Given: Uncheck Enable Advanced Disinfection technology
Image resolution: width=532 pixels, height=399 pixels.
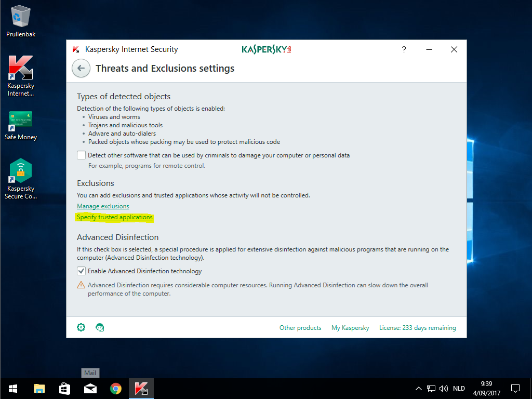Looking at the screenshot, I should (x=81, y=271).
